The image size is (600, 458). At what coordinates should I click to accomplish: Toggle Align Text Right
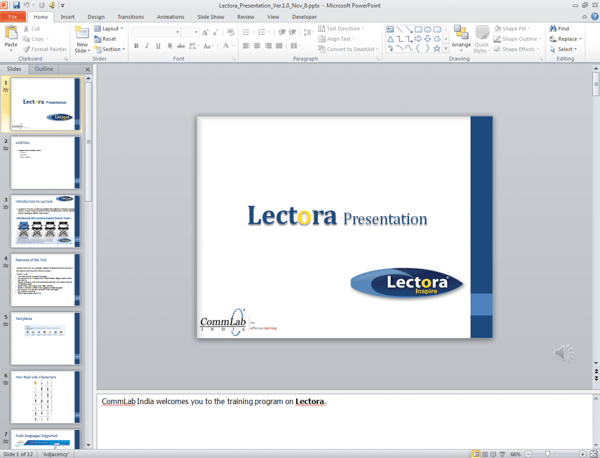point(268,46)
